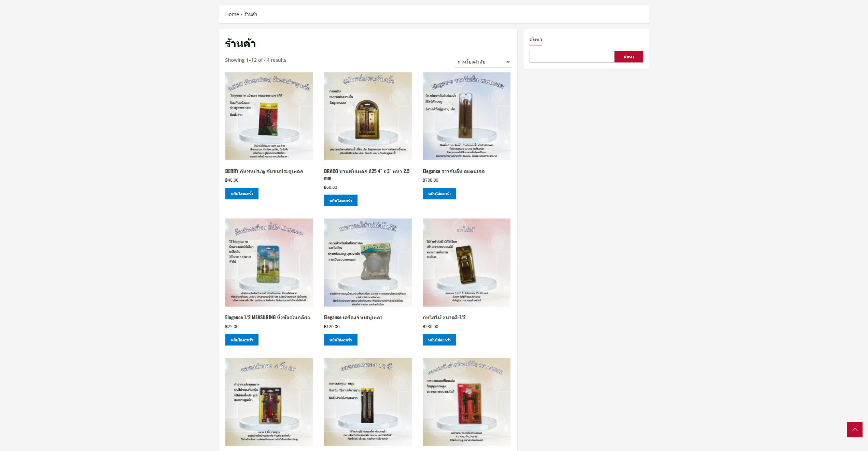
Task: Add Elegance 1/2 MEASURING fitting to cart
Action: coord(242,340)
